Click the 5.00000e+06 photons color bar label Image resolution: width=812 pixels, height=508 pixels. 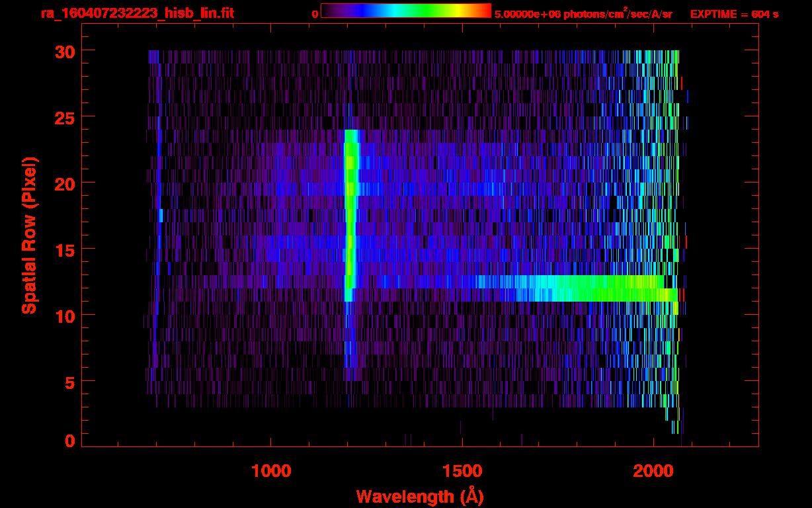tap(583, 14)
